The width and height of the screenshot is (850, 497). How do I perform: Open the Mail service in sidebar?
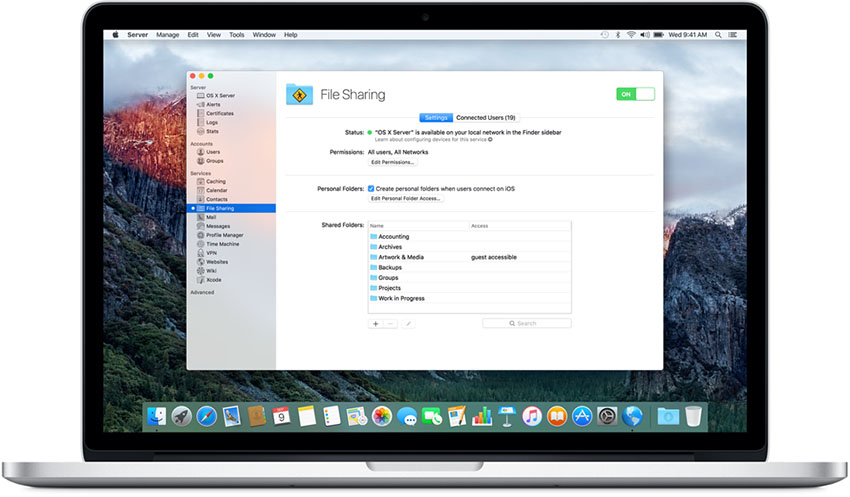pos(206,217)
